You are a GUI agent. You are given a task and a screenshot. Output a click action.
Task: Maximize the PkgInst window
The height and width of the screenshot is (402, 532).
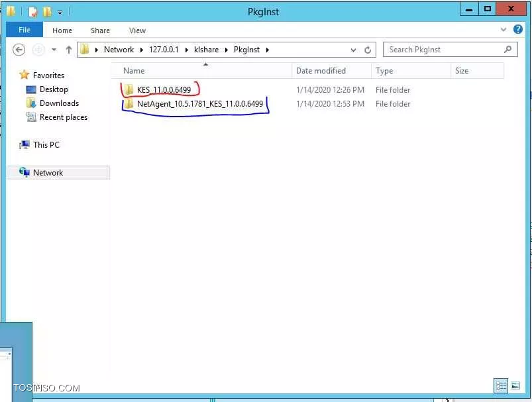487,9
